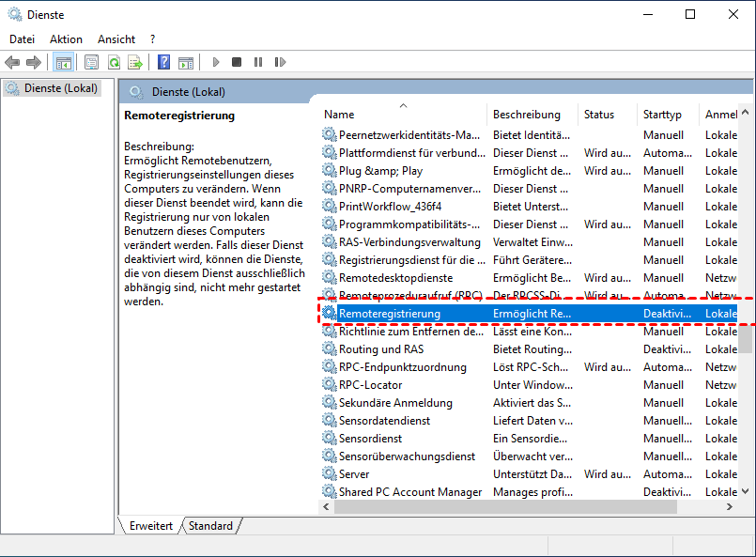Sort by the Starttyp column header
Screen dimensions: 756x557
(x=662, y=115)
